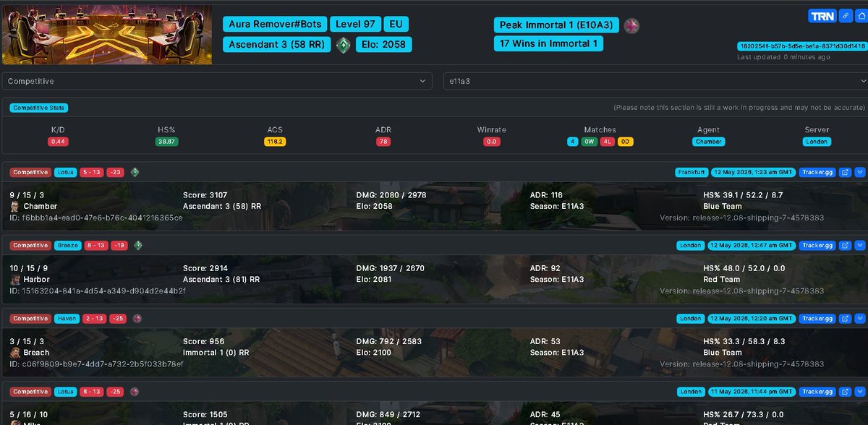Click the 0W wins badge under Matches
Viewport: 868px width, 425px height.
point(590,142)
